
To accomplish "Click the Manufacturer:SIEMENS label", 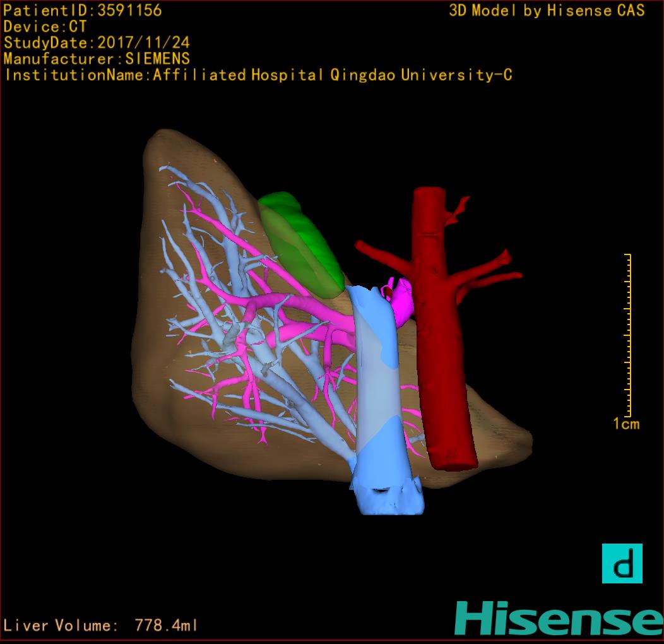I will point(97,59).
